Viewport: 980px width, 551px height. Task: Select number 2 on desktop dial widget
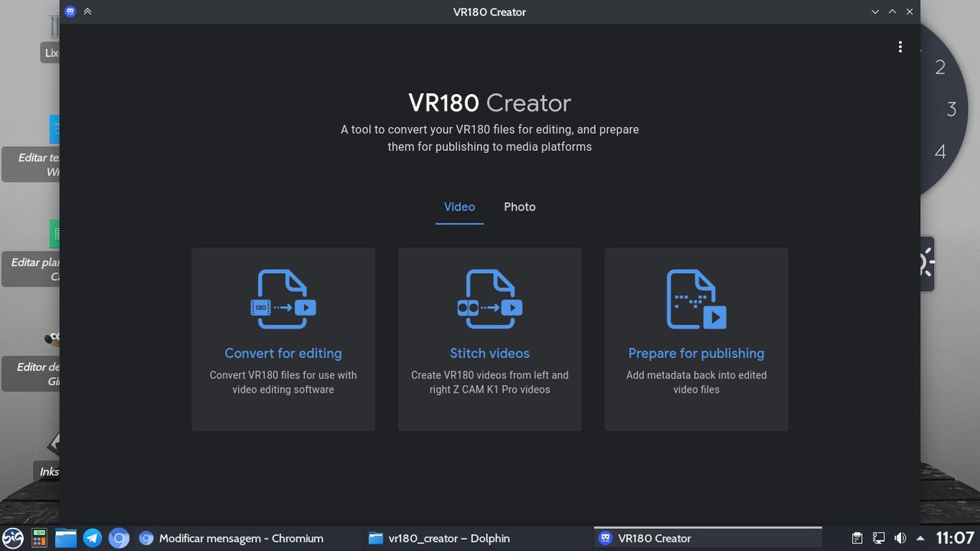[x=940, y=67]
